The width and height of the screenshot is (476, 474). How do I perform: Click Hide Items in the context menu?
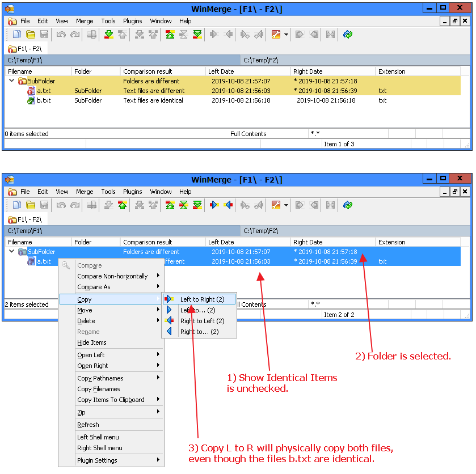(x=91, y=342)
